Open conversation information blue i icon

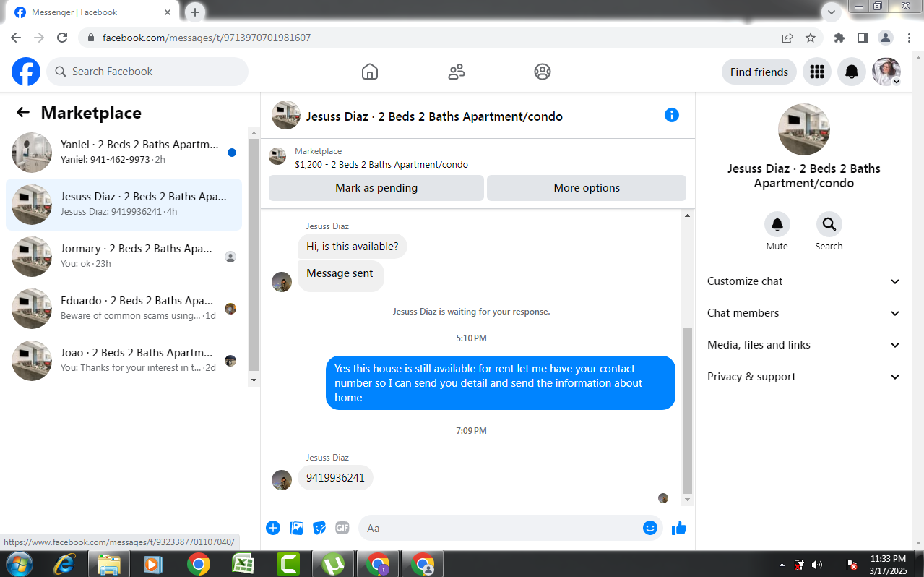point(672,115)
